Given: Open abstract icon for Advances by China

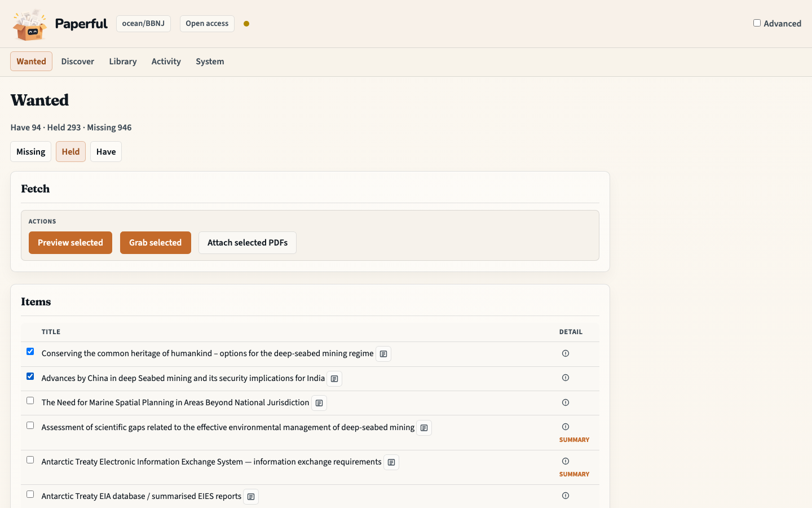Looking at the screenshot, I should tap(334, 379).
